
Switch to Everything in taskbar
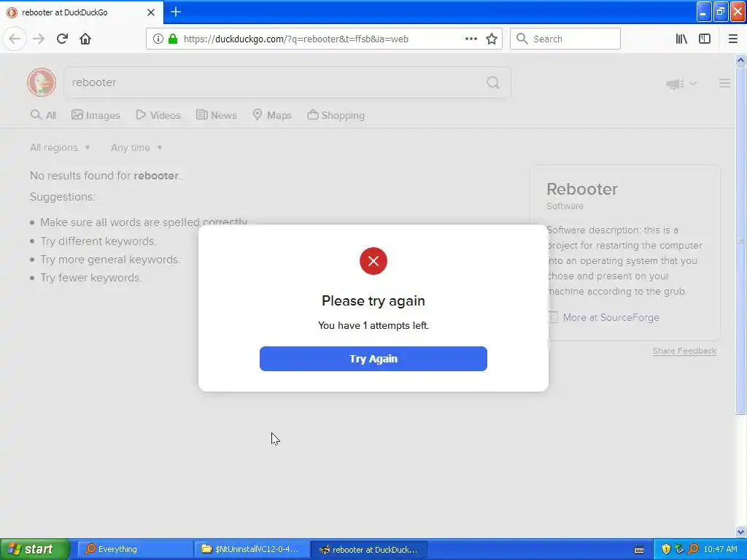(x=134, y=549)
